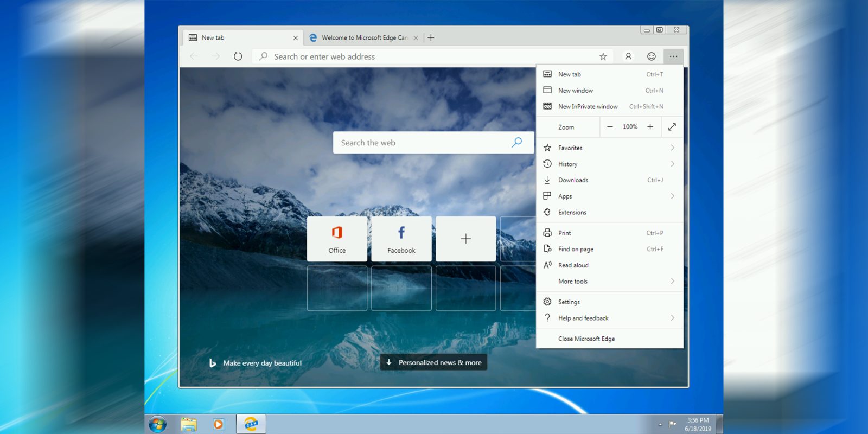Click the favorites star in address bar
This screenshot has width=868, height=434.
pyautogui.click(x=603, y=56)
